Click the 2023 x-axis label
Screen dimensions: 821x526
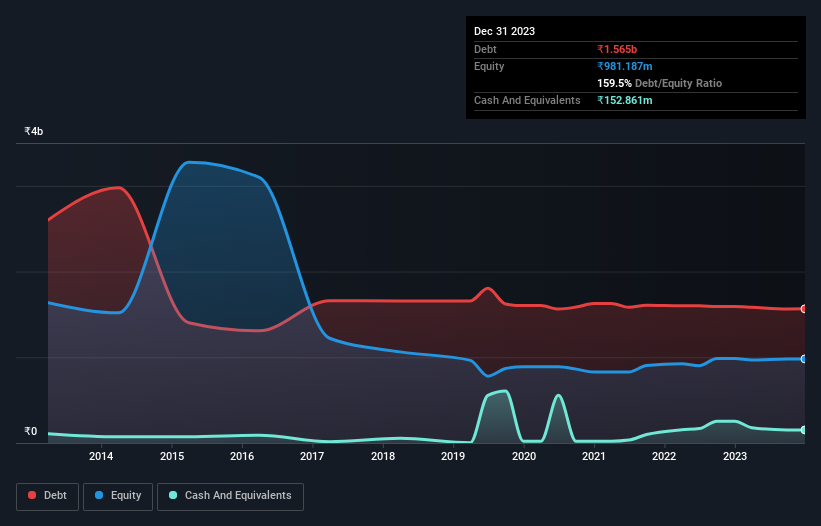(735, 456)
